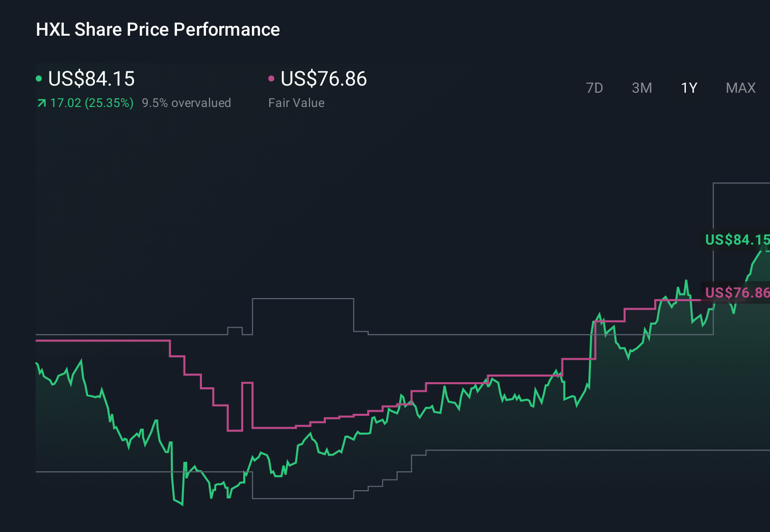Click pink dot beside fair value price
This screenshot has height=532, width=770.
[x=271, y=78]
